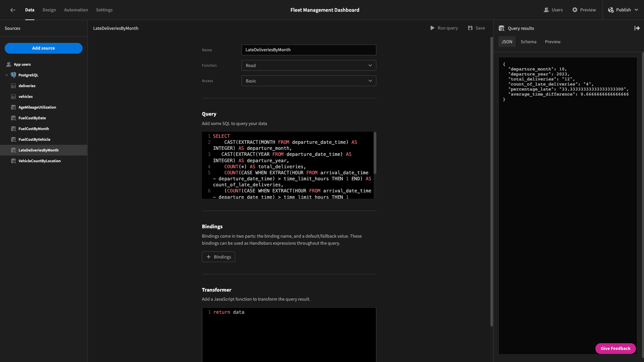Viewport: 644px width, 362px height.
Task: Select the Design menu tab
Action: [x=49, y=10]
